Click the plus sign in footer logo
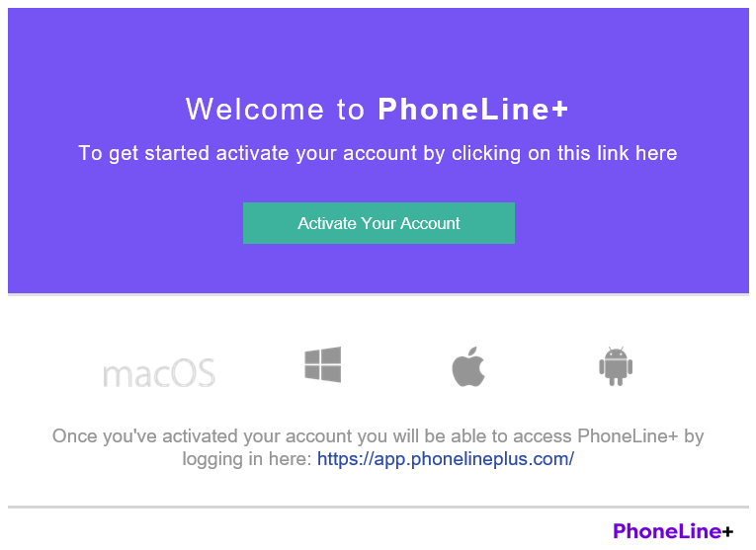The width and height of the screenshot is (756, 550). click(x=727, y=531)
